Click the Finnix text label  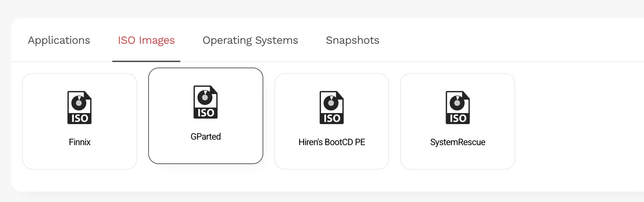(x=79, y=142)
